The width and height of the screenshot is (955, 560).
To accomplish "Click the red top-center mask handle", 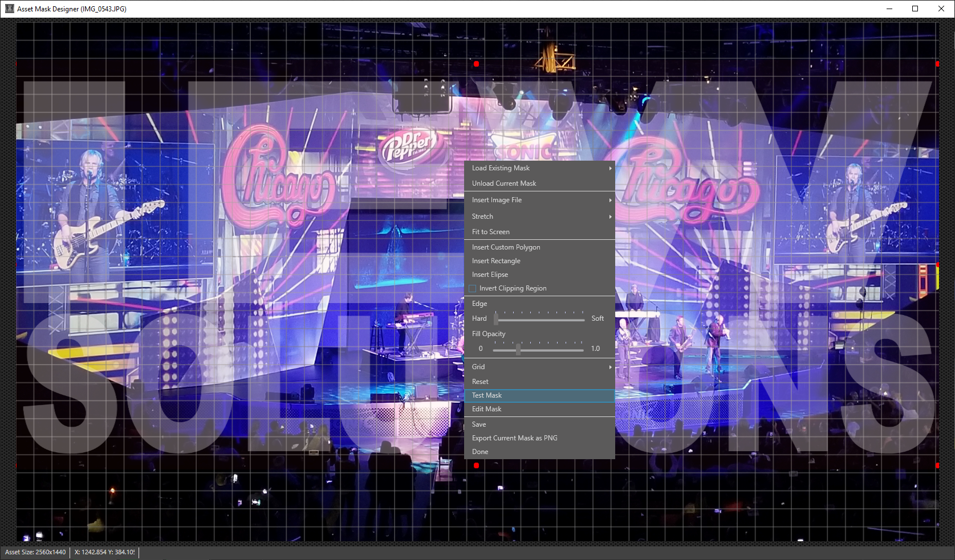I will (477, 64).
